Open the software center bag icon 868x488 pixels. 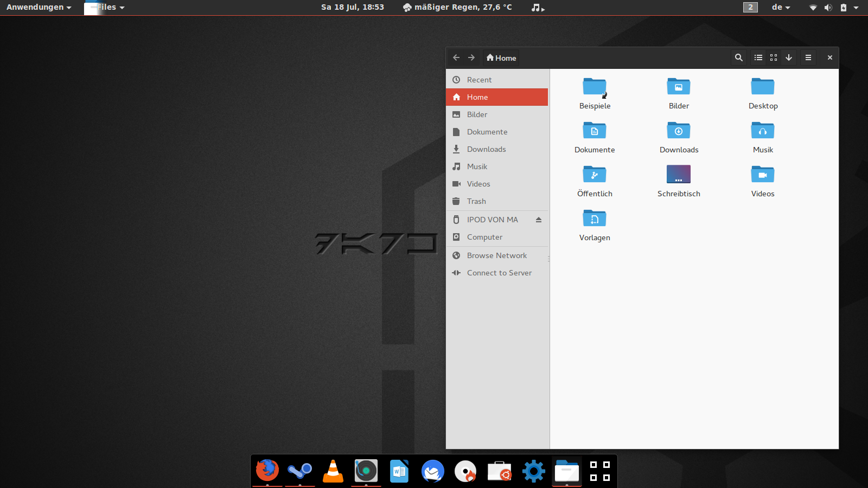pos(500,471)
